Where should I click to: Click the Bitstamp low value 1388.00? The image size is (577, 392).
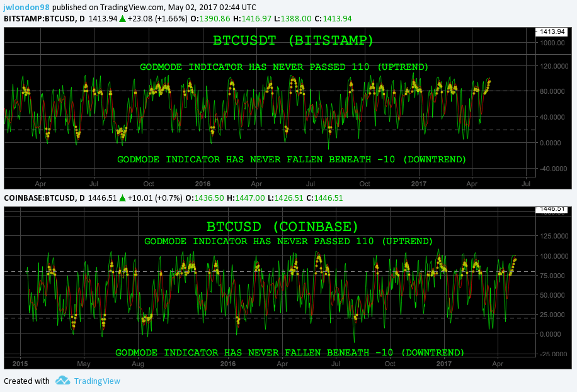[x=296, y=18]
